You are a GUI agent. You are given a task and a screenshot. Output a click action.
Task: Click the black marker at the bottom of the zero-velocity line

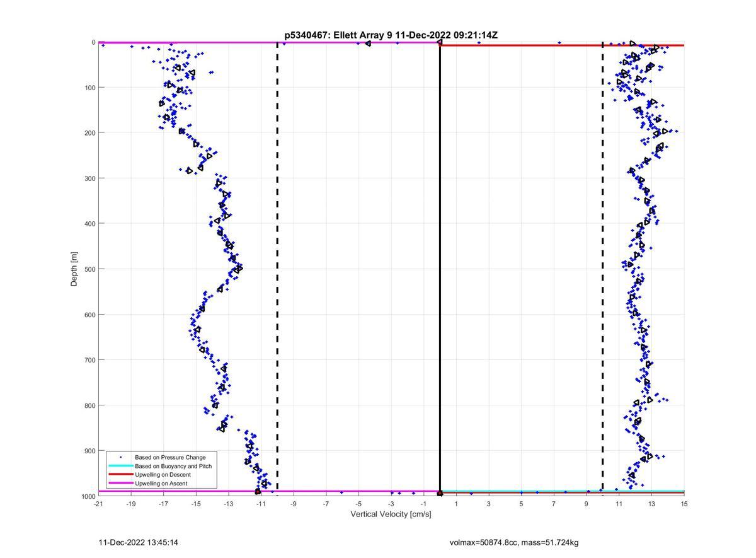(440, 493)
